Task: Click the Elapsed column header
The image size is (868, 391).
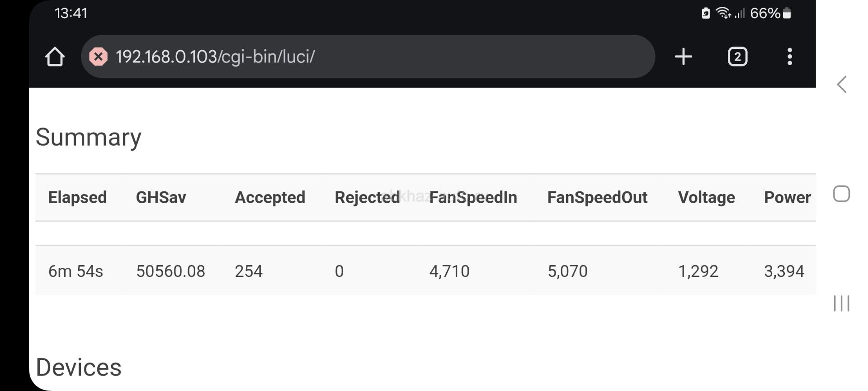Action: (x=77, y=197)
